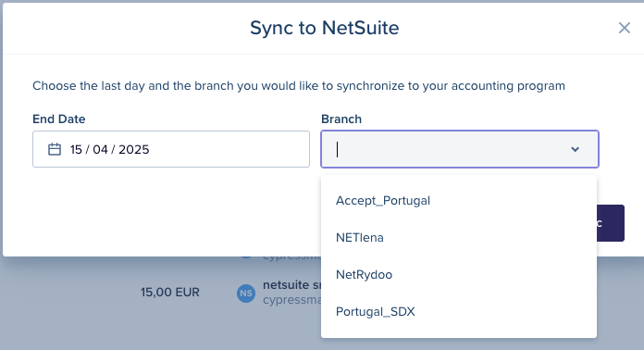Viewport: 644px width, 350px height.
Task: Focus the Branch search input
Action: pos(450,149)
